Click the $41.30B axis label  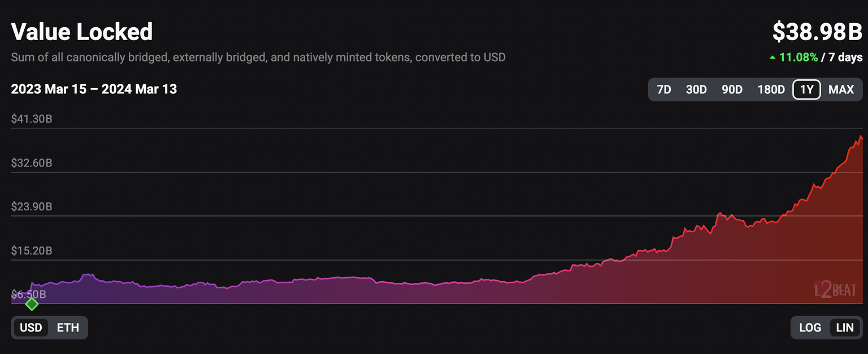[31, 119]
